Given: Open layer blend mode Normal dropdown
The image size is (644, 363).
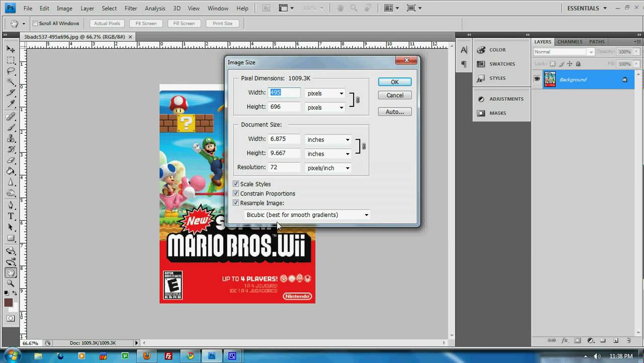Looking at the screenshot, I should coord(564,52).
